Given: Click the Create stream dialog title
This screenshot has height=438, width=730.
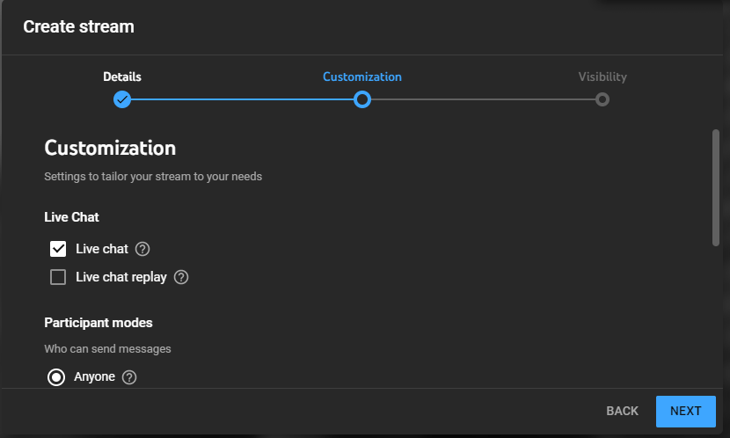Looking at the screenshot, I should coord(79,27).
